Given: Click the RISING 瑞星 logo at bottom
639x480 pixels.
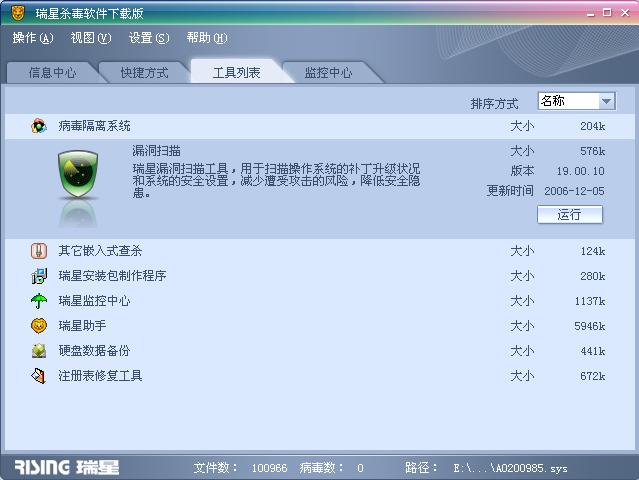Looking at the screenshot, I should (67, 467).
